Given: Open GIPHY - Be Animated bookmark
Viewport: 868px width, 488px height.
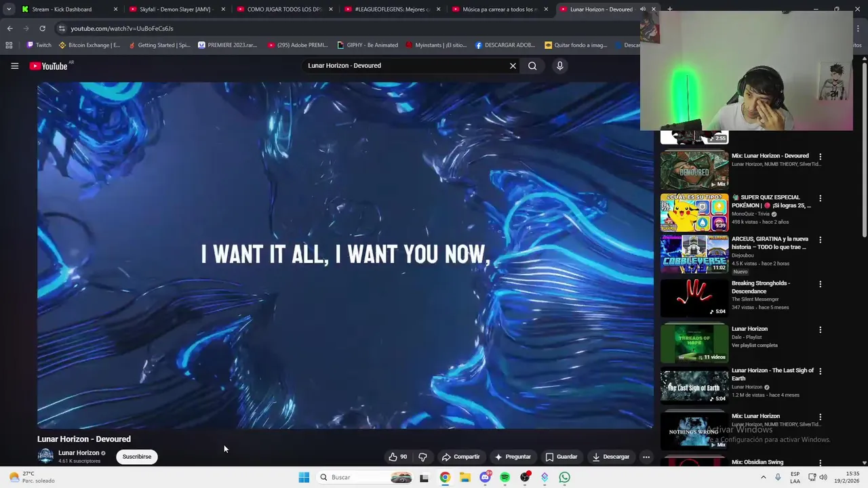Looking at the screenshot, I should tap(368, 45).
